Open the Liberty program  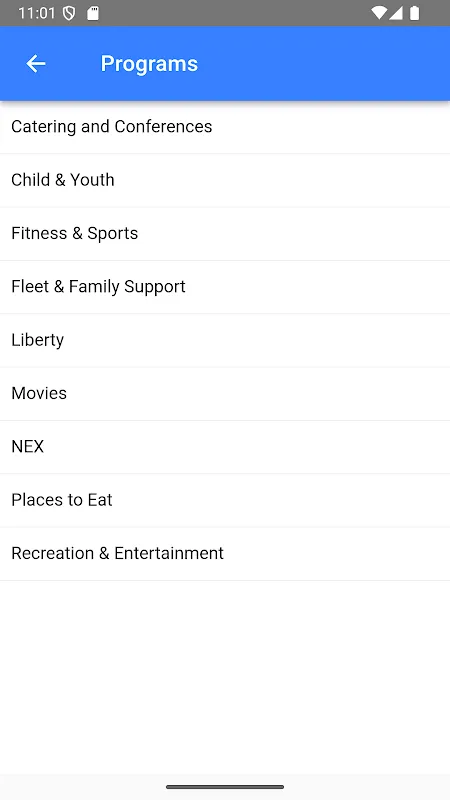click(225, 340)
